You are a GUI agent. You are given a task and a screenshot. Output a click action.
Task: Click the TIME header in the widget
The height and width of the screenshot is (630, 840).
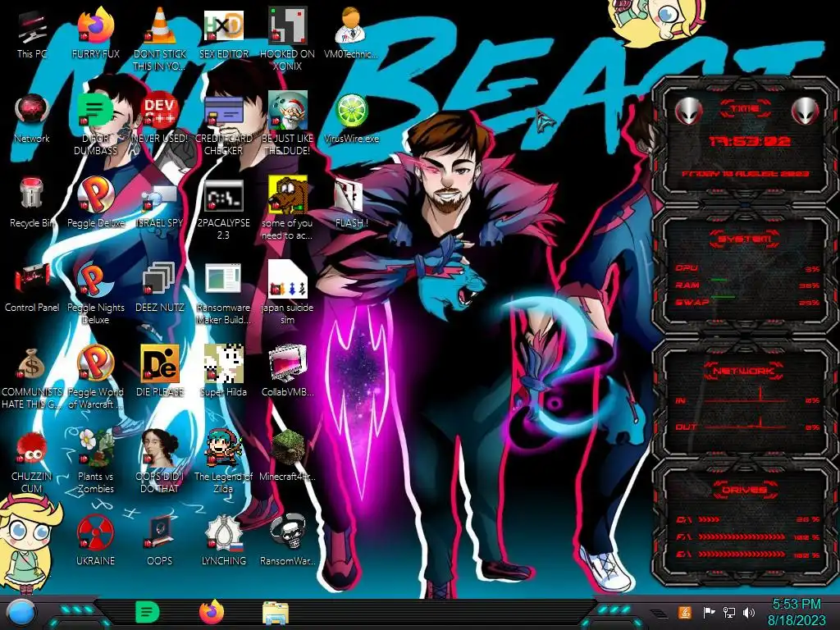point(745,109)
